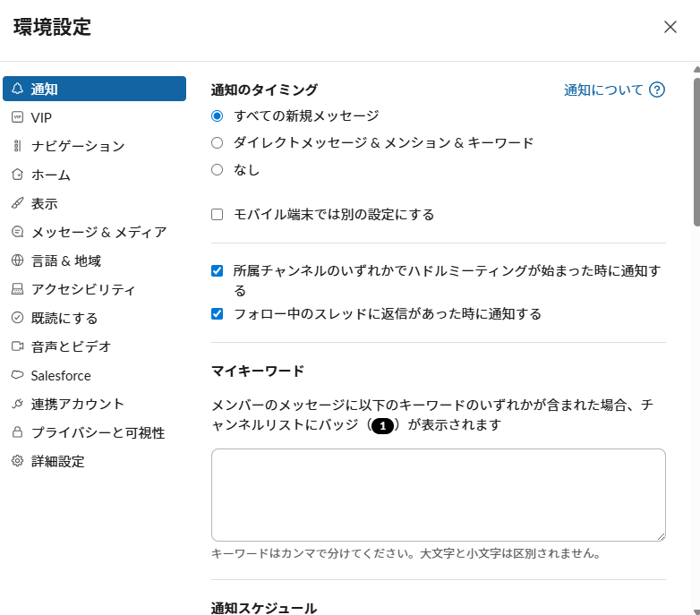Viewport: 700px width, 615px height.
Task: Click the マイキーワード text area
Action: pyautogui.click(x=438, y=494)
